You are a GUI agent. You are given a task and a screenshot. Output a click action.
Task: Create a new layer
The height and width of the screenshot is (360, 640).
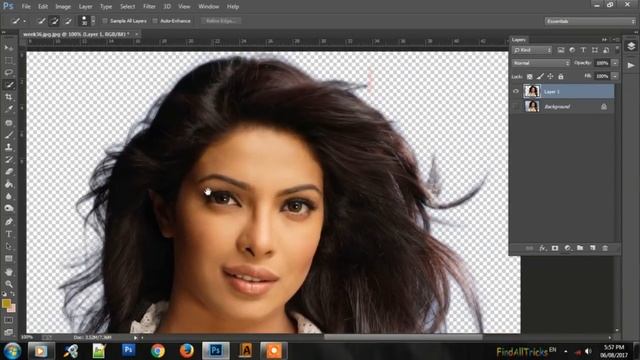(593, 248)
